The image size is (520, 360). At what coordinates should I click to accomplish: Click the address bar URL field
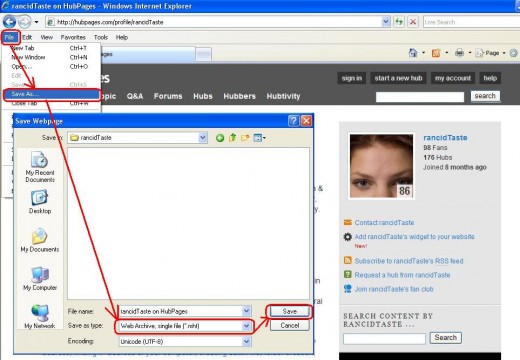213,22
